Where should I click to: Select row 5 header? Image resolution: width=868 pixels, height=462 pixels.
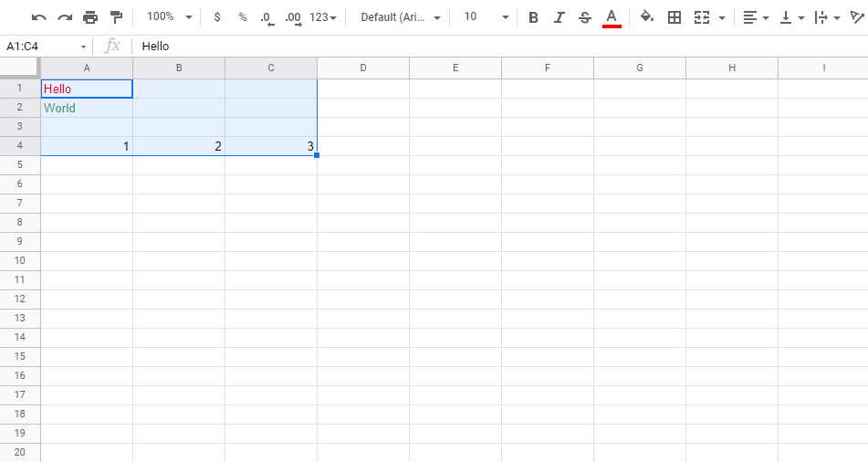click(20, 165)
